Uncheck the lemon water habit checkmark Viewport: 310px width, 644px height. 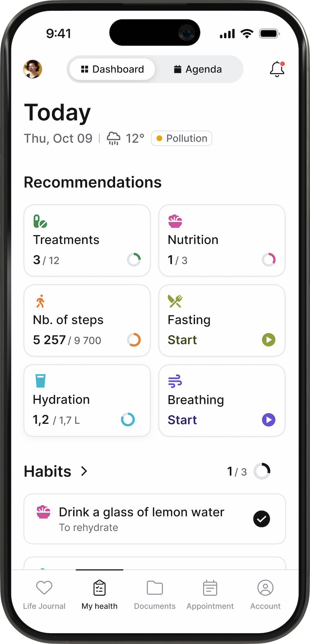pos(262,519)
